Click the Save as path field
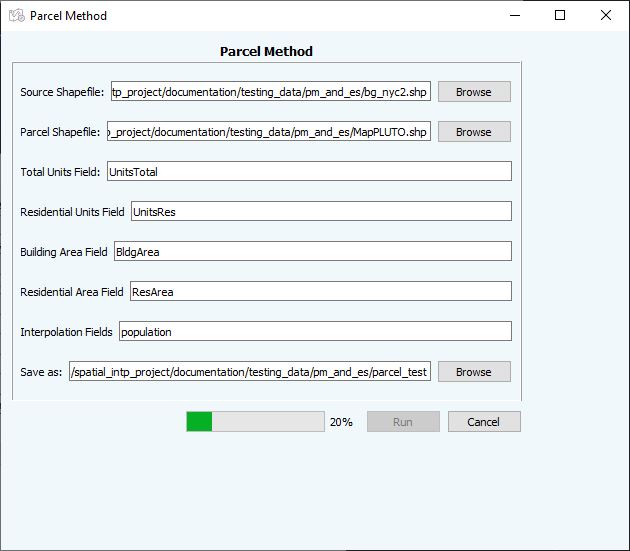Viewport: 630px width, 551px height. coord(250,371)
